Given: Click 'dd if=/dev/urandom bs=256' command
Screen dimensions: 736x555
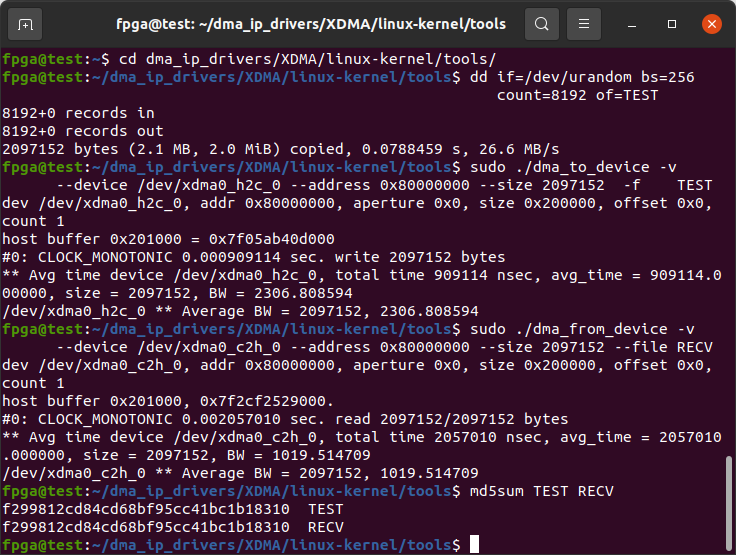Looking at the screenshot, I should pos(582,77).
